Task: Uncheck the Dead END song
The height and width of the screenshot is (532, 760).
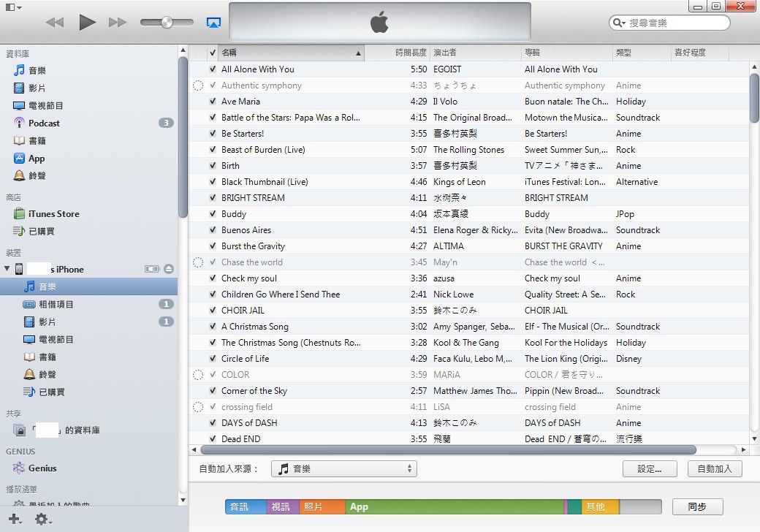Action: coord(213,439)
